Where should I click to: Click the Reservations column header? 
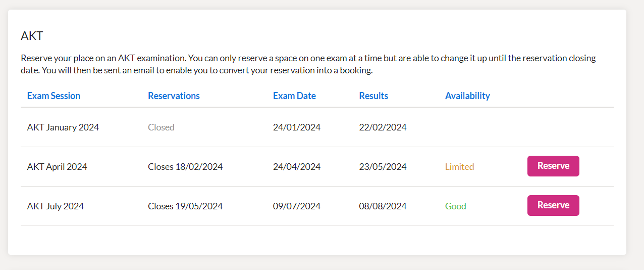(x=174, y=96)
